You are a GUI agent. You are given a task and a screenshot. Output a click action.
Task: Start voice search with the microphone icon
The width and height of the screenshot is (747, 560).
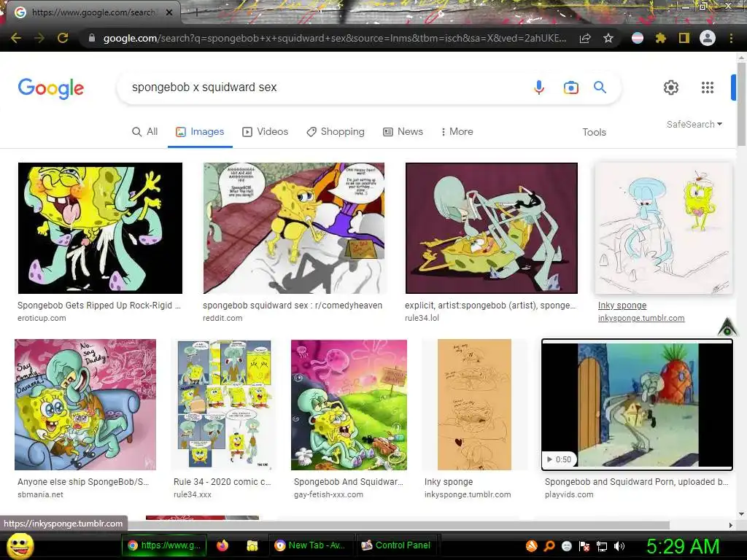pos(539,87)
